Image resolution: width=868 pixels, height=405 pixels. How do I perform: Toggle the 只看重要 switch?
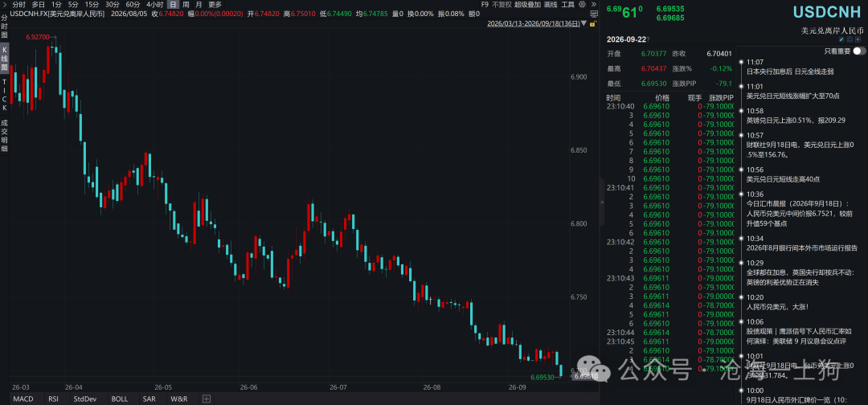click(859, 51)
